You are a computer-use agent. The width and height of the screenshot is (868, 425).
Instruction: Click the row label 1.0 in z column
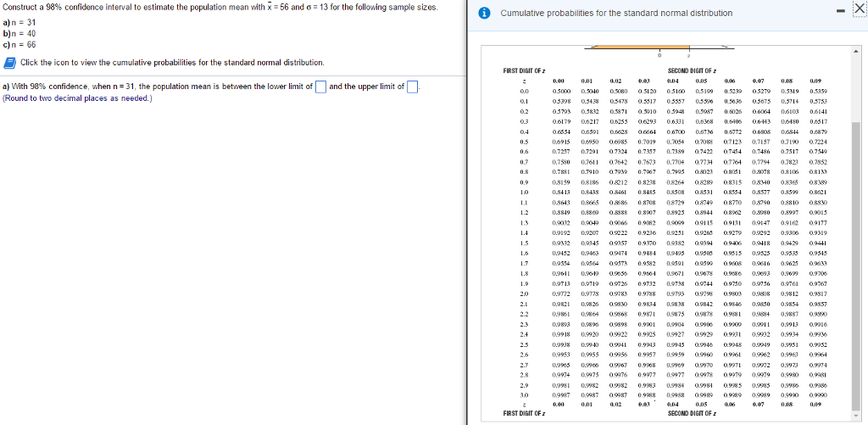pos(525,192)
